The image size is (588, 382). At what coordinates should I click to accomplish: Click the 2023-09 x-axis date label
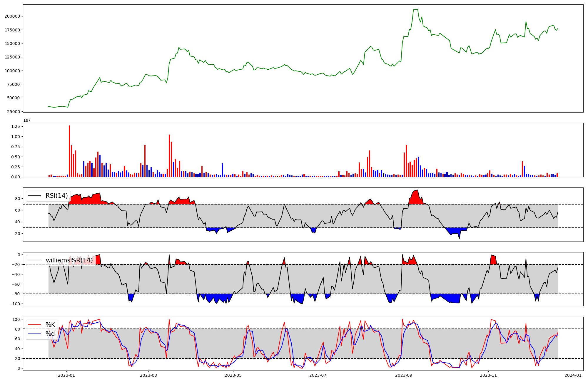404,375
